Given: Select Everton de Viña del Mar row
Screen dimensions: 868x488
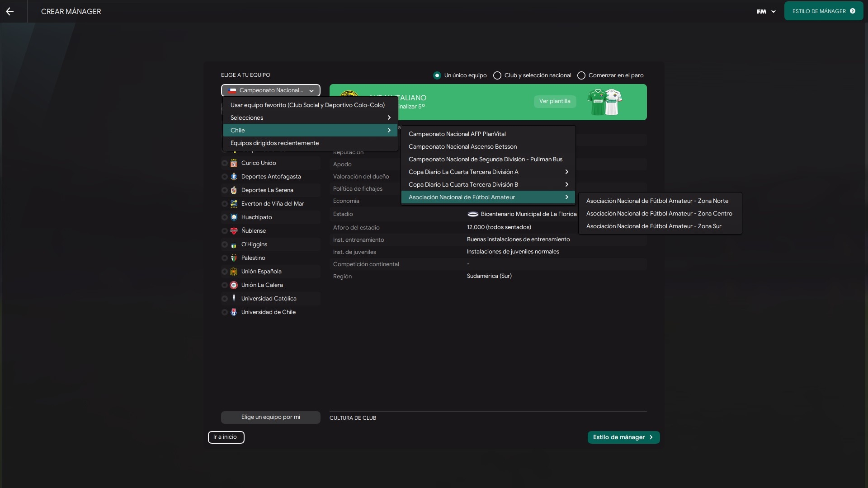Looking at the screenshot, I should [271, 204].
